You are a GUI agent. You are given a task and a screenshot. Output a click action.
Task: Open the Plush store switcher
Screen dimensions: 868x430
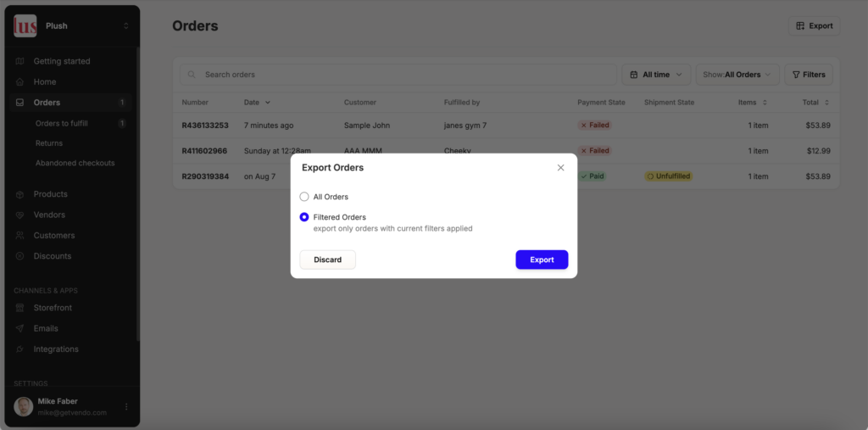(x=72, y=26)
